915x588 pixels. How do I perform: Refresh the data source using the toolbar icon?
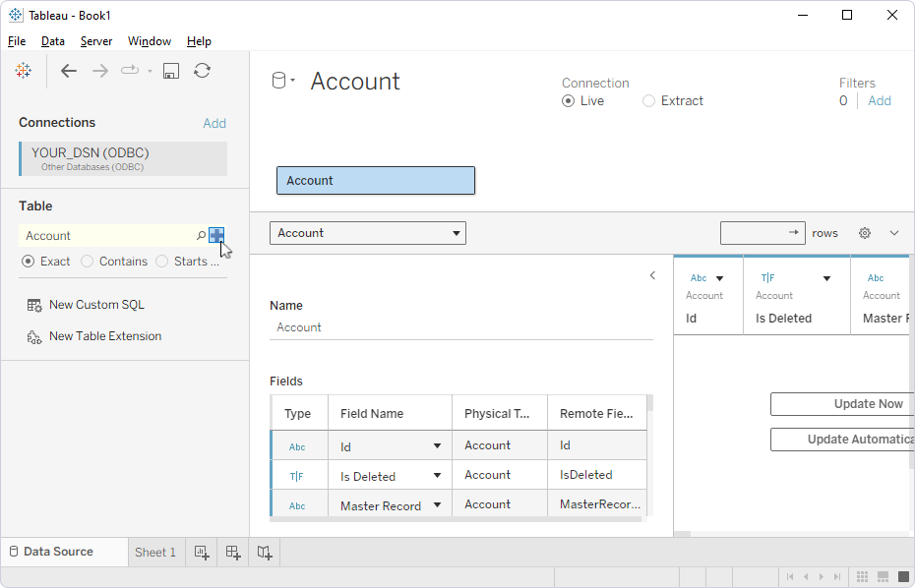click(x=203, y=70)
